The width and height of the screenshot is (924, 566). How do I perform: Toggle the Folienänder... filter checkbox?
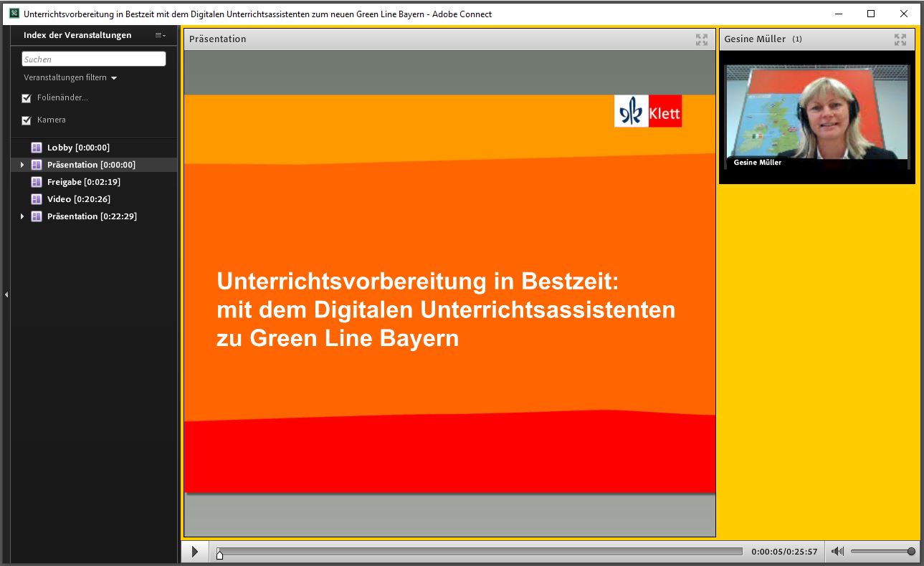27,98
